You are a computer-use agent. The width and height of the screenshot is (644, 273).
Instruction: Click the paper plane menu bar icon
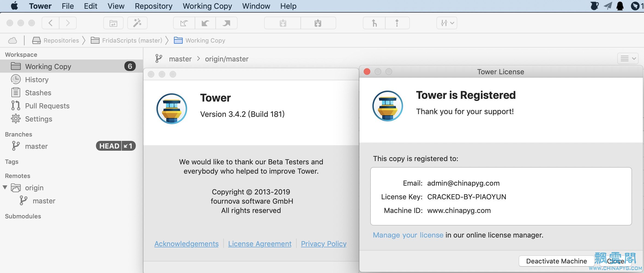click(608, 6)
